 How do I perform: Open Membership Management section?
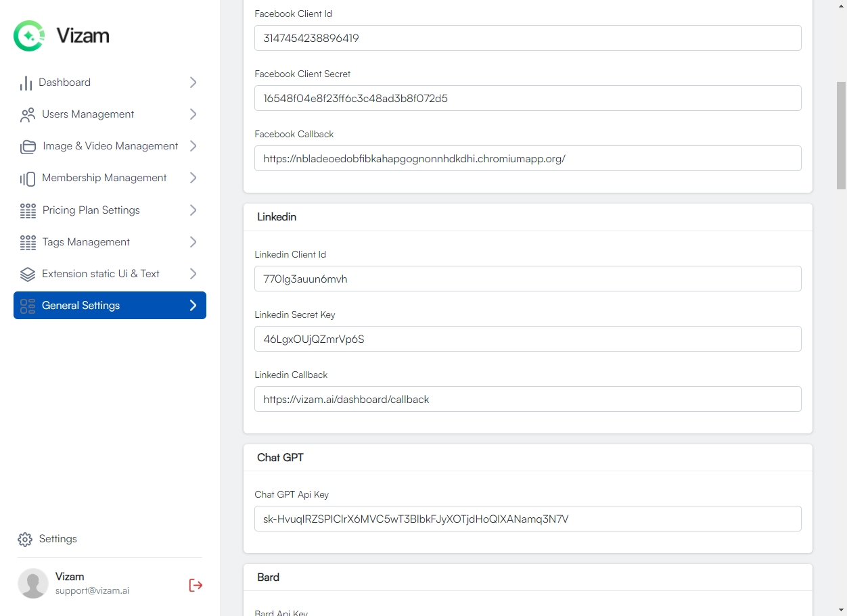pyautogui.click(x=110, y=178)
